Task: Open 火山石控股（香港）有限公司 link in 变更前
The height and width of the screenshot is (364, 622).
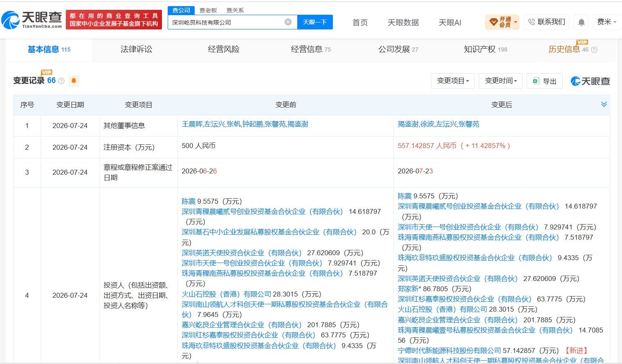Action: 227,294
